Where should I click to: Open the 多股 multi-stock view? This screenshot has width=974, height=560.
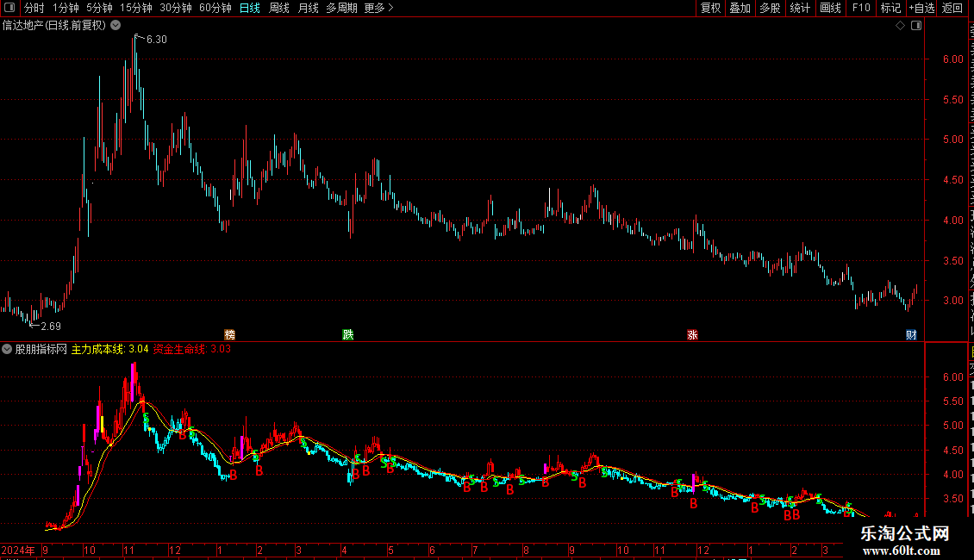point(770,8)
